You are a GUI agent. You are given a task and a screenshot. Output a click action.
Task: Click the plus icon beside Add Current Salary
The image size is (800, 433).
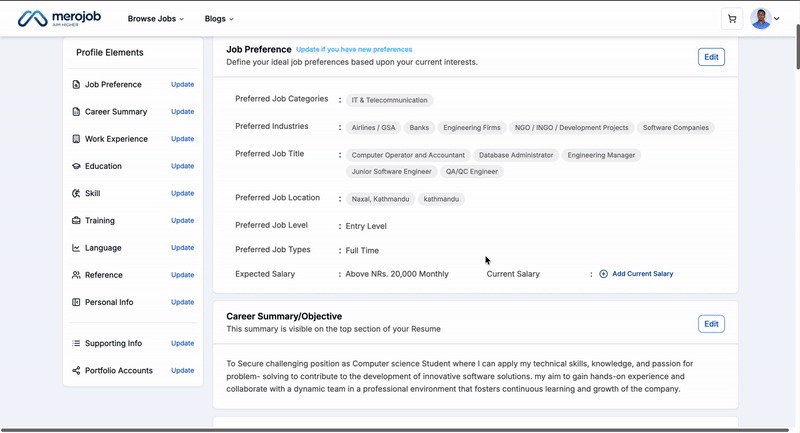(x=603, y=274)
